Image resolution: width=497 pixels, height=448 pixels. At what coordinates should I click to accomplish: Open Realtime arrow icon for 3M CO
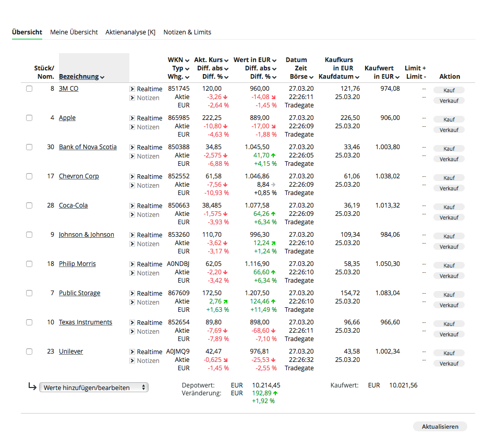[x=132, y=89]
